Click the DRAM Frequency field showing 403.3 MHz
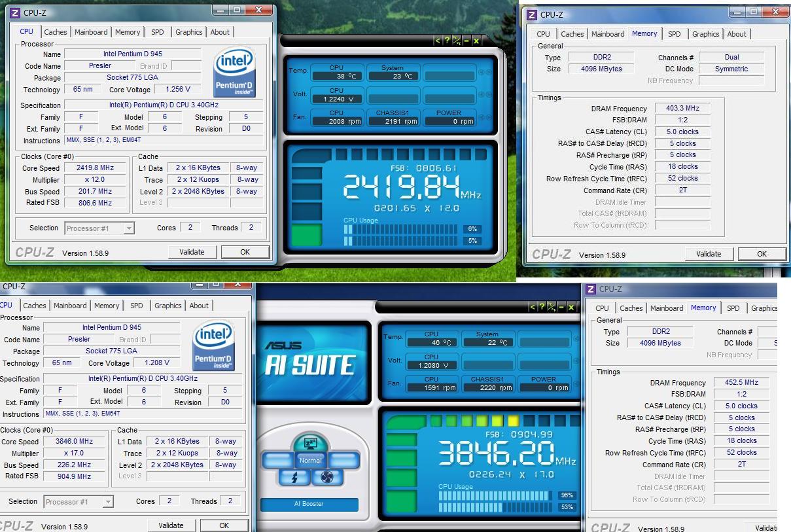 click(682, 109)
